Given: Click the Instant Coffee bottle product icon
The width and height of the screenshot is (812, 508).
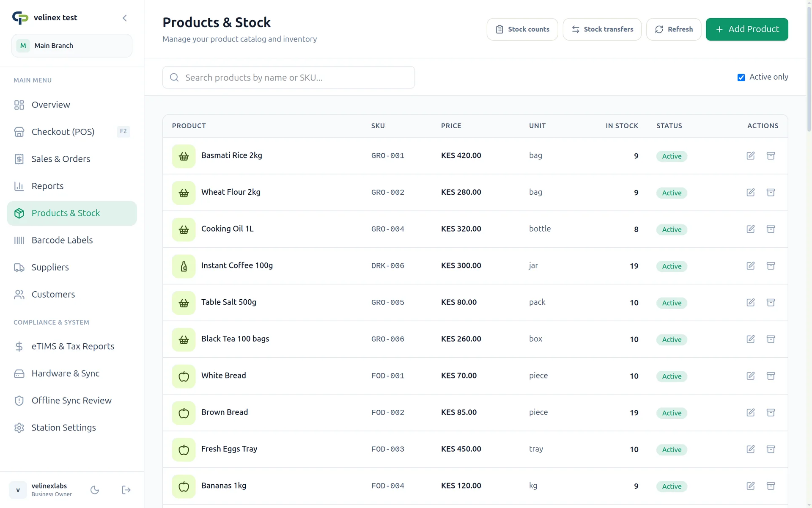Looking at the screenshot, I should pyautogui.click(x=184, y=266).
